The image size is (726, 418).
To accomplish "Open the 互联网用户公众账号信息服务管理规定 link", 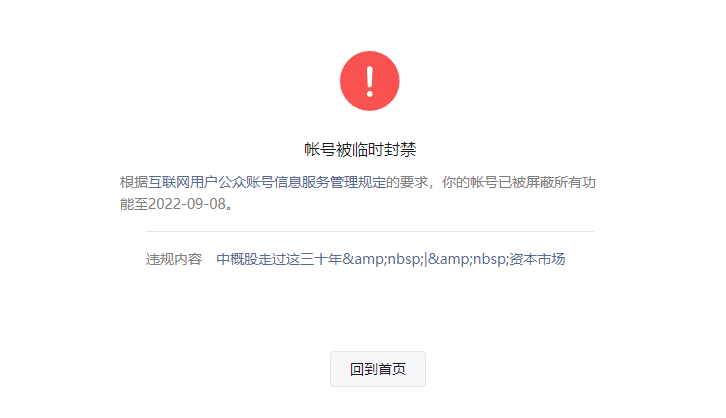I will pyautogui.click(x=267, y=182).
